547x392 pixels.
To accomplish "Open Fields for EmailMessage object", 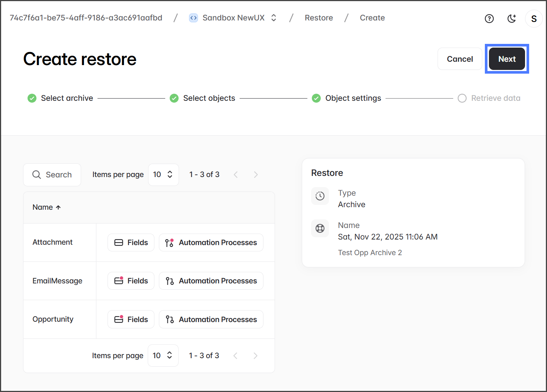I will [131, 281].
